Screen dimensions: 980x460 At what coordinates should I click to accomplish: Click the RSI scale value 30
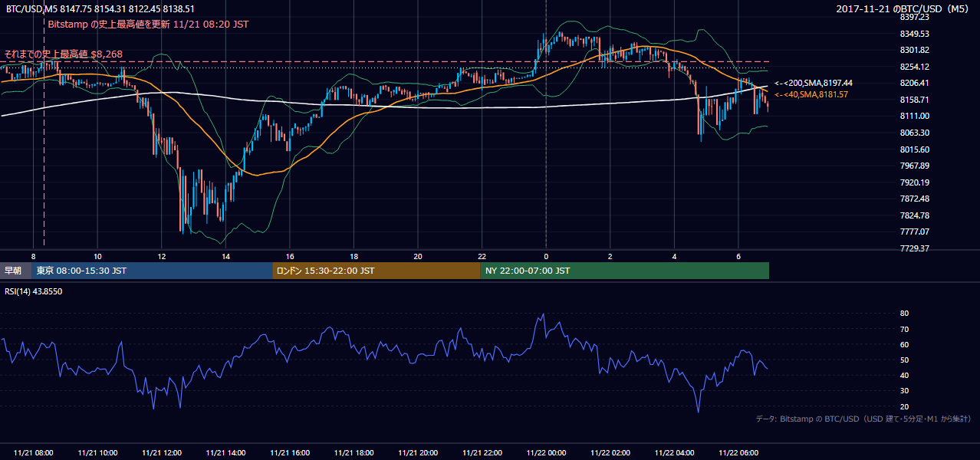pyautogui.click(x=905, y=390)
